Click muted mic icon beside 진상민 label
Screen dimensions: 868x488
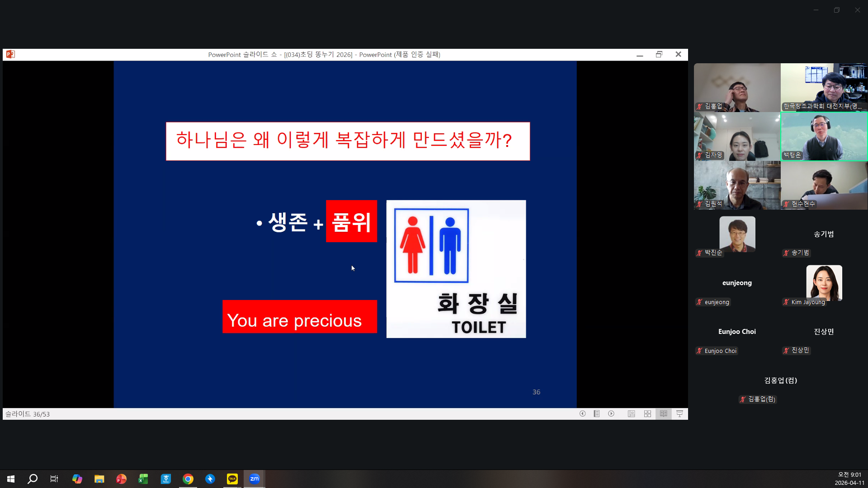click(x=786, y=350)
